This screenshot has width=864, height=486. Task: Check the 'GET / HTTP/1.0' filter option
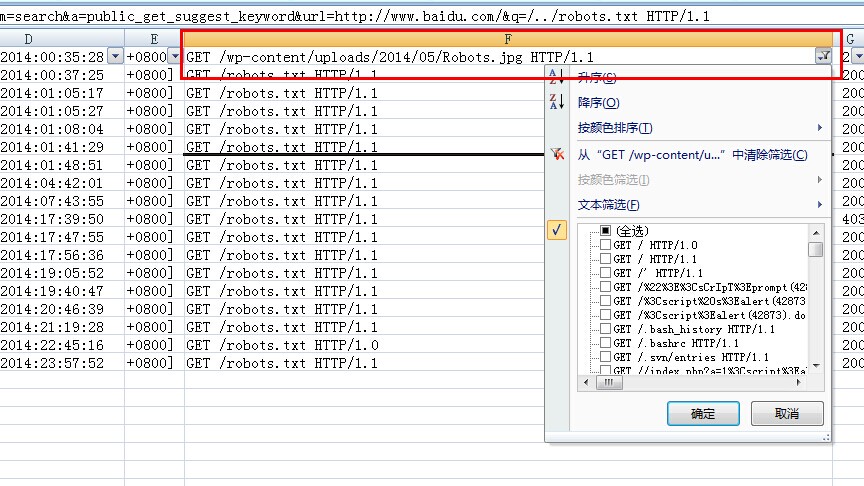click(x=605, y=245)
